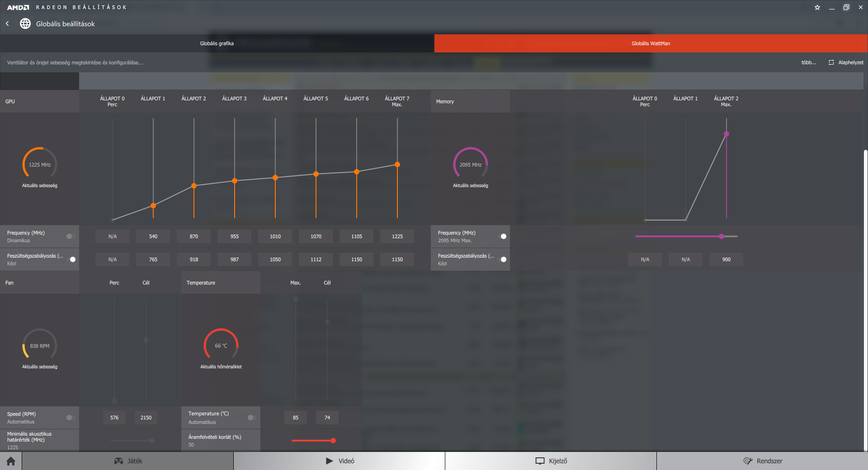868x470 pixels.
Task: Go back using the arrow beside Globális beállítások
Action: tap(7, 23)
